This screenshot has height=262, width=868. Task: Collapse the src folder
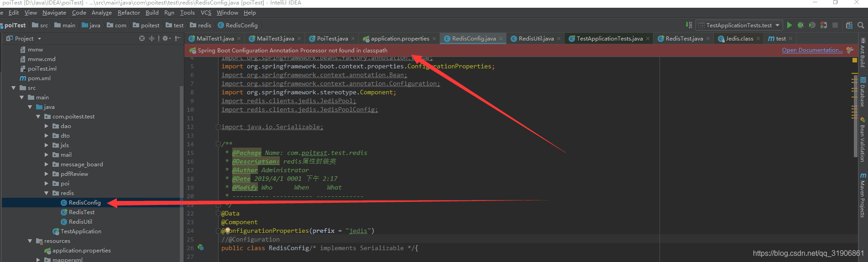click(x=14, y=87)
